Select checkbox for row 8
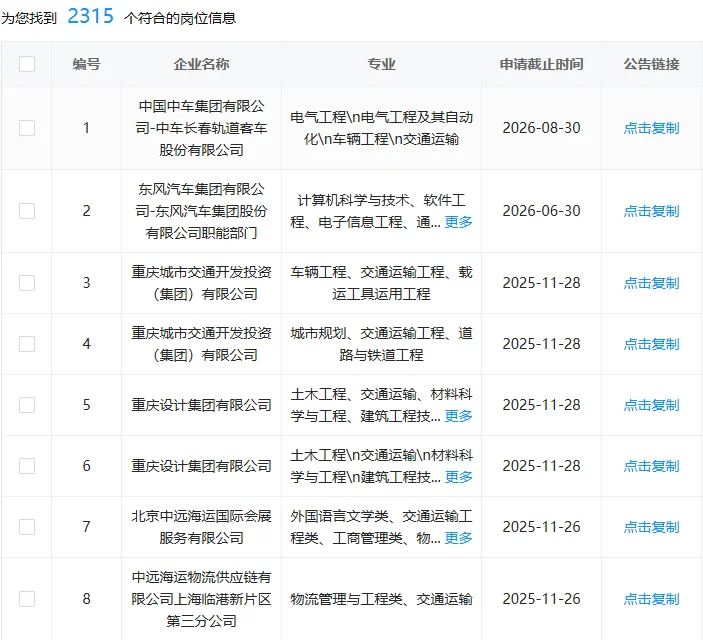The width and height of the screenshot is (703, 640). (27, 599)
